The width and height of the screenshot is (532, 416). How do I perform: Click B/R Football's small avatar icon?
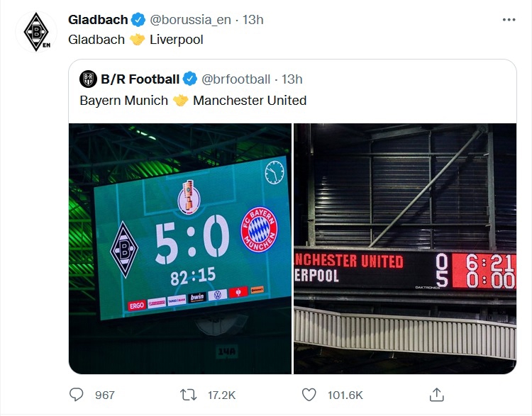(x=88, y=79)
